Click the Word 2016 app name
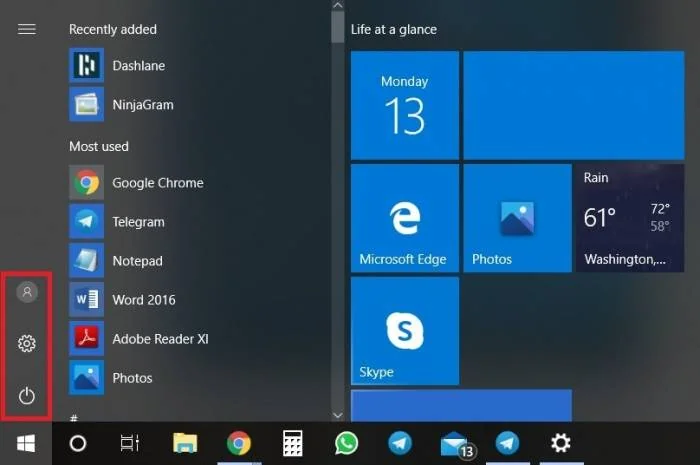700x465 pixels. [x=144, y=299]
